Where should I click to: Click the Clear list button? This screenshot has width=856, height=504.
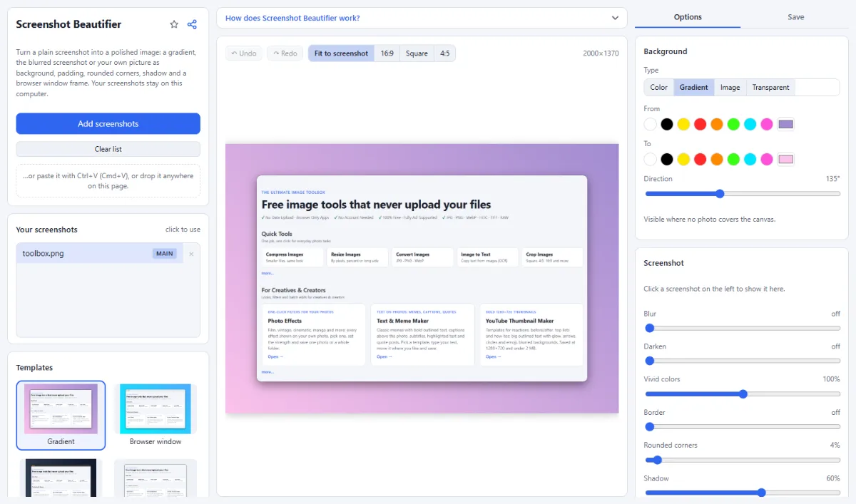[x=108, y=149]
